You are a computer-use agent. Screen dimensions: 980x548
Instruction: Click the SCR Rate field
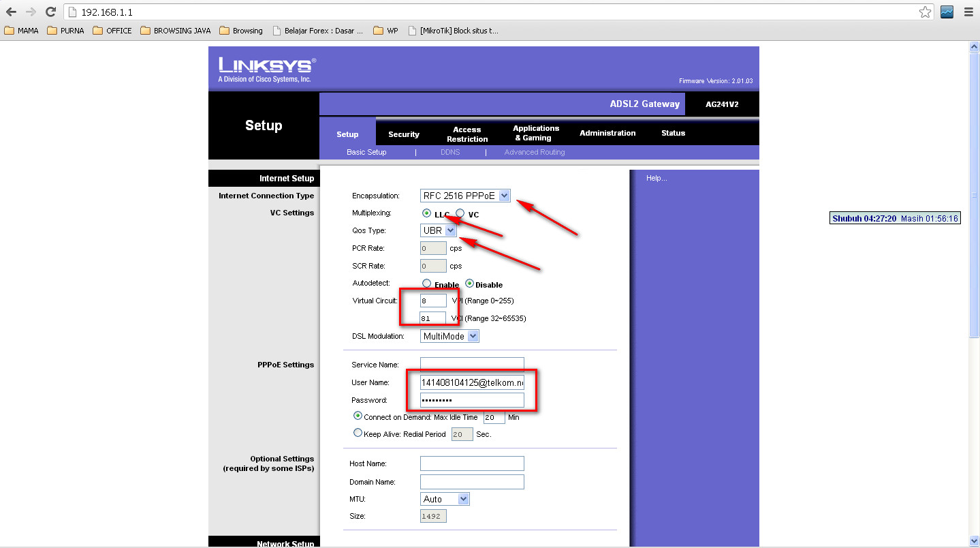click(433, 266)
